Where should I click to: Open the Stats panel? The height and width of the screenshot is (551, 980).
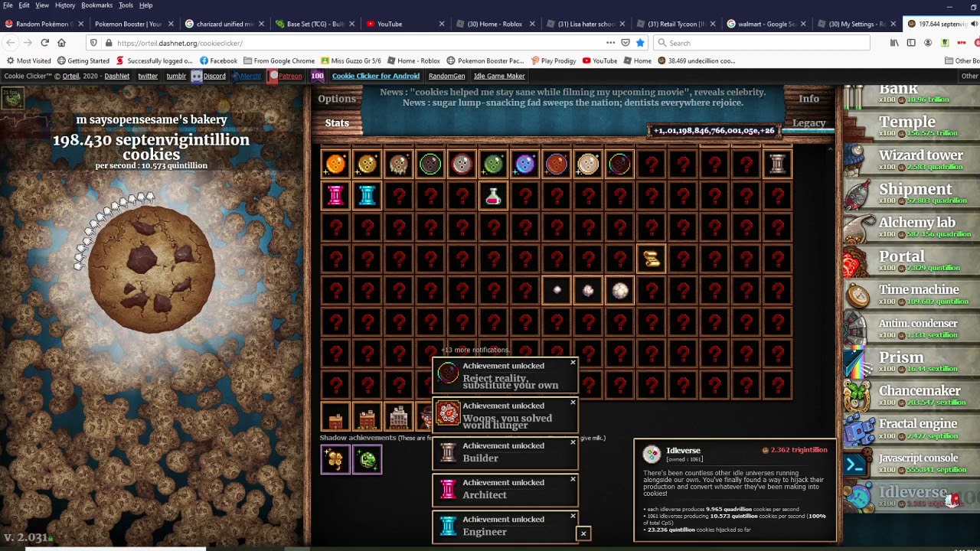[x=337, y=122]
